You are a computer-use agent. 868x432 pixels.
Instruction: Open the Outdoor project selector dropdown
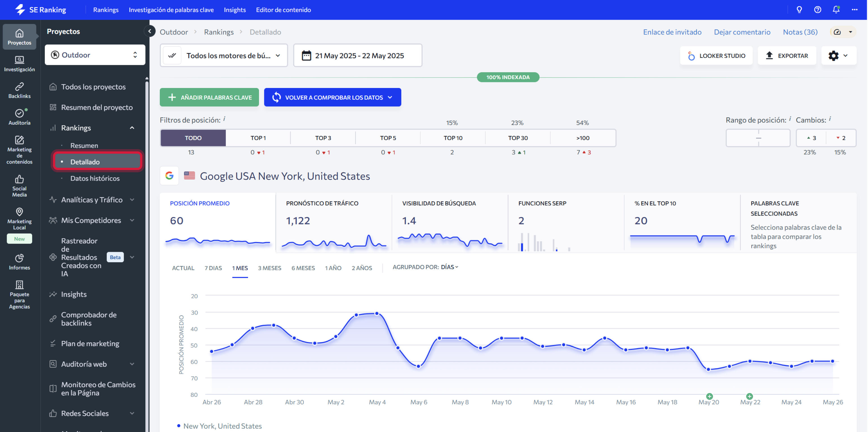(x=95, y=55)
